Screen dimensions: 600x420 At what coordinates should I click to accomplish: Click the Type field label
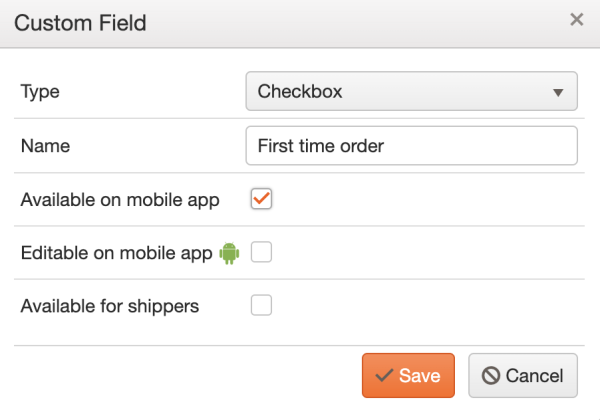(40, 91)
